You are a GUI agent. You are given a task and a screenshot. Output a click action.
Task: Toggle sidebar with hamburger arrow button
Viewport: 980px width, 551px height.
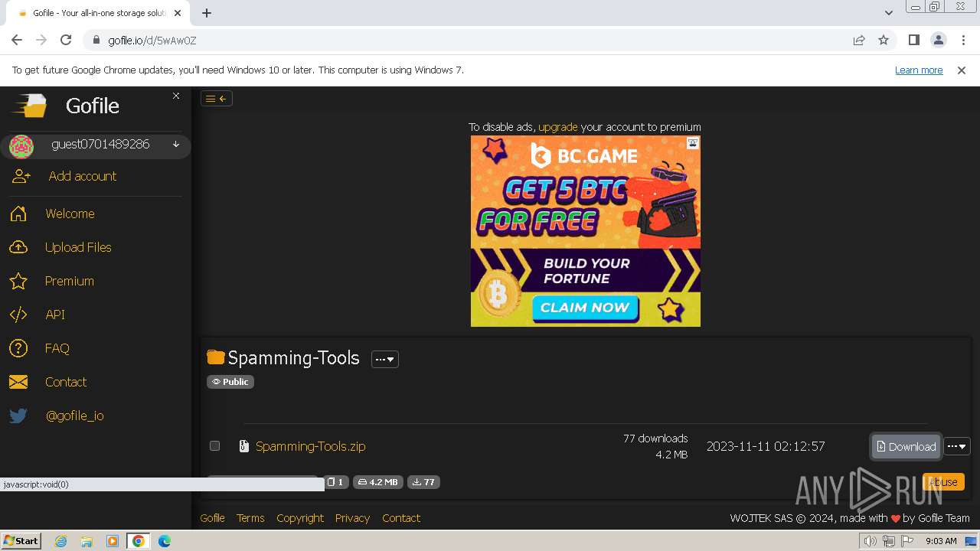coord(217,98)
